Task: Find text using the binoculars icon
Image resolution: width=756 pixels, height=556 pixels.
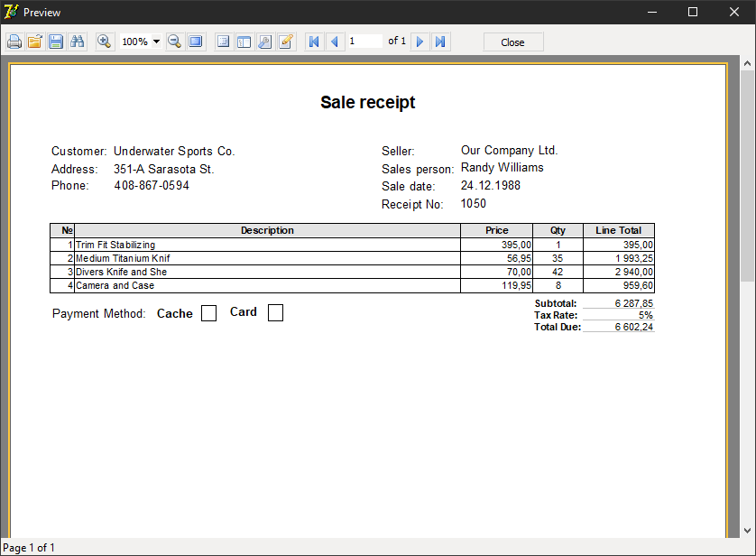Action: (x=78, y=42)
